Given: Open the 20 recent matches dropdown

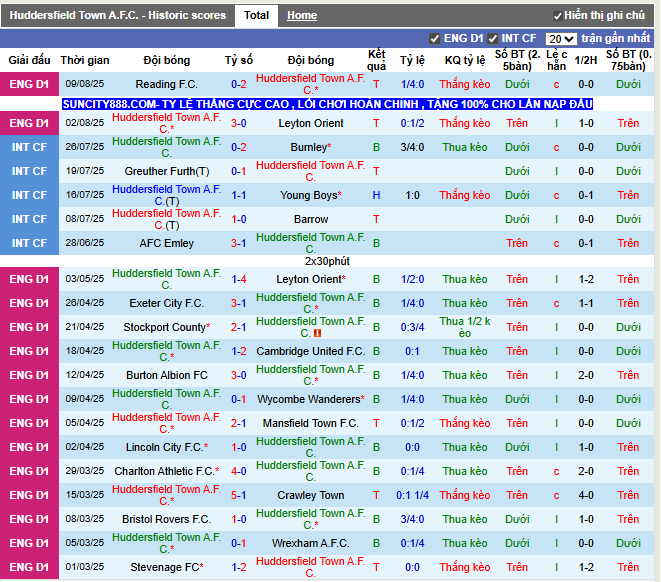Looking at the screenshot, I should coord(561,39).
